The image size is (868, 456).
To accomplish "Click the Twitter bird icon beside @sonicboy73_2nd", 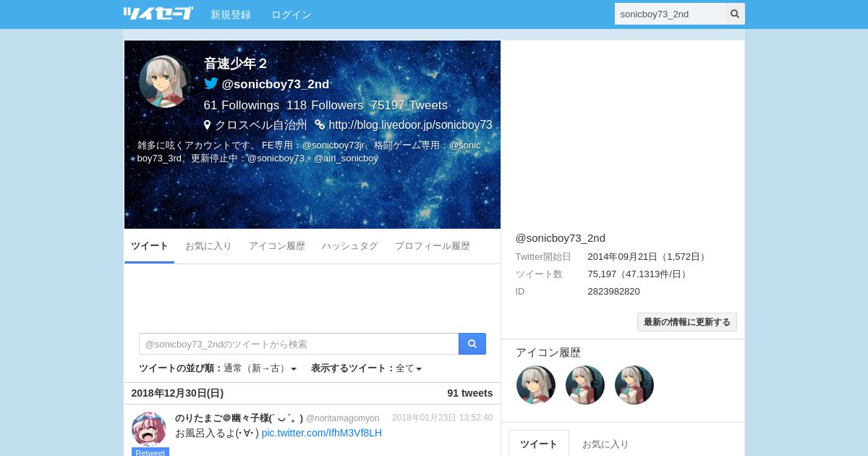I will pyautogui.click(x=211, y=83).
